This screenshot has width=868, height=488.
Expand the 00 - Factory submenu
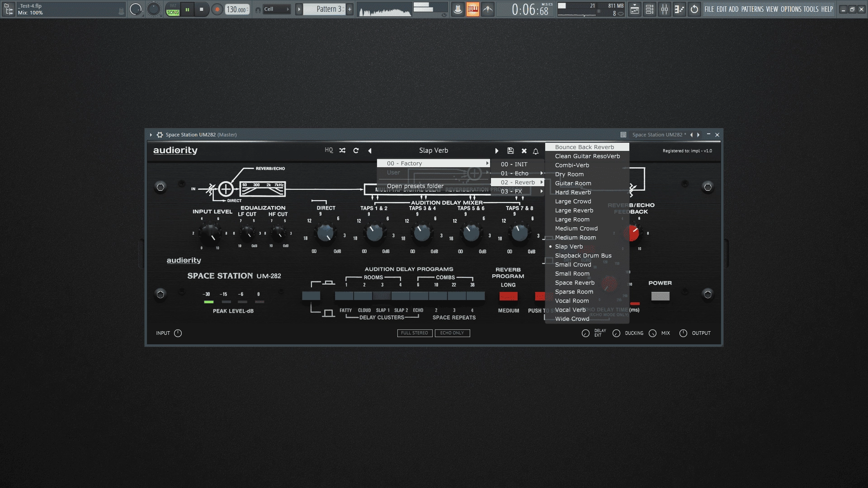(x=434, y=163)
